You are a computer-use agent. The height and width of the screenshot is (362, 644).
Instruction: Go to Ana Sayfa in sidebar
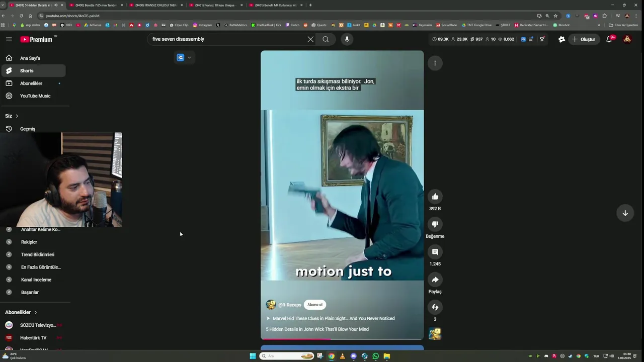33,58
